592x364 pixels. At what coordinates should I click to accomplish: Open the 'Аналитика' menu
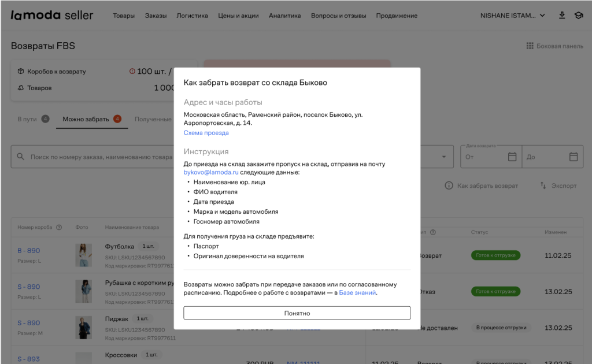click(284, 16)
